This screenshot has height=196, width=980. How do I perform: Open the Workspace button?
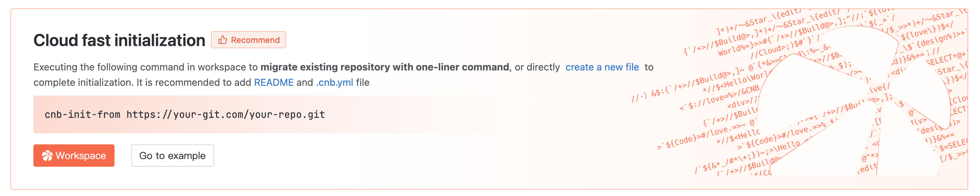(74, 156)
